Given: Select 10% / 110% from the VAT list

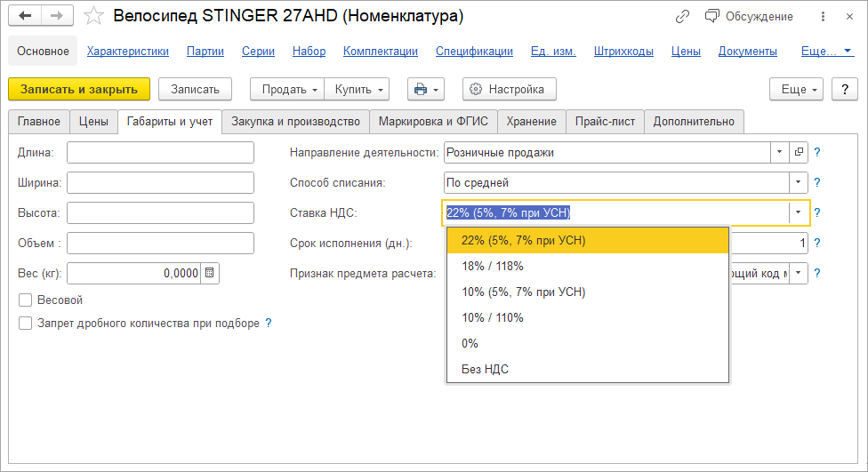Looking at the screenshot, I should pyautogui.click(x=493, y=317).
